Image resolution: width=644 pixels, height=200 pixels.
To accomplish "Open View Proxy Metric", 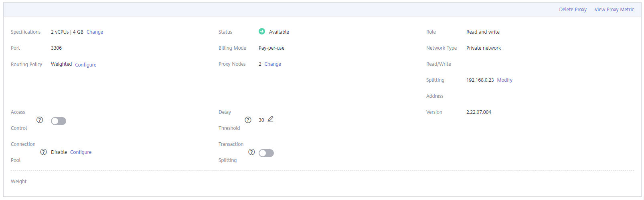I will pos(614,10).
